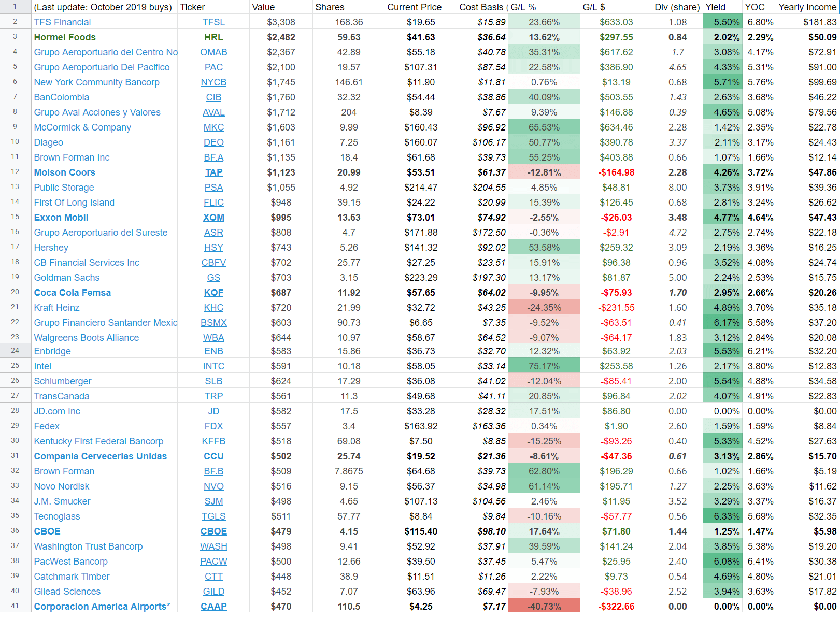
Task: Click the "75.17%" gain cell
Action: tap(544, 366)
